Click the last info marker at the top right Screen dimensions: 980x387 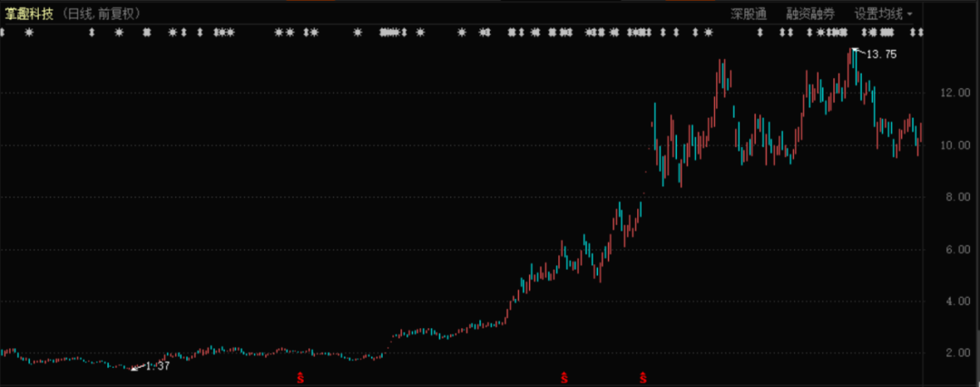tap(921, 33)
